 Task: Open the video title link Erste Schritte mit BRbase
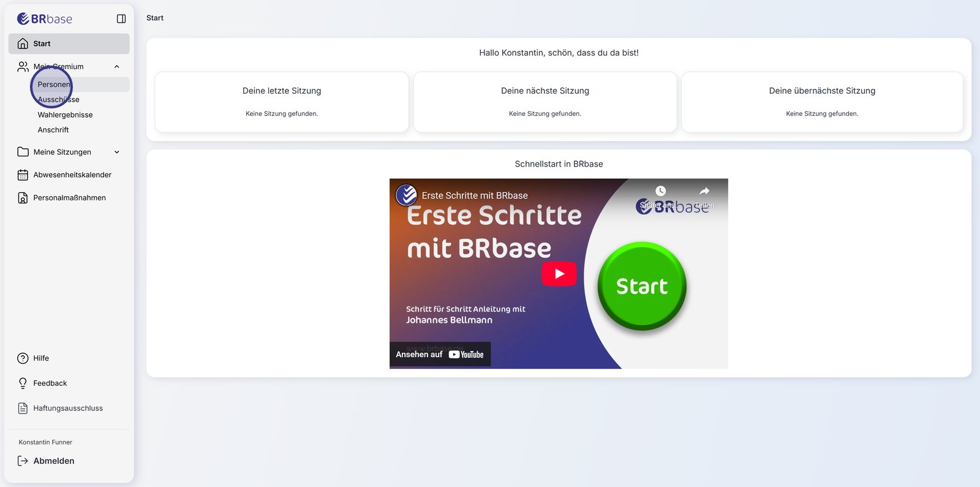pos(475,195)
